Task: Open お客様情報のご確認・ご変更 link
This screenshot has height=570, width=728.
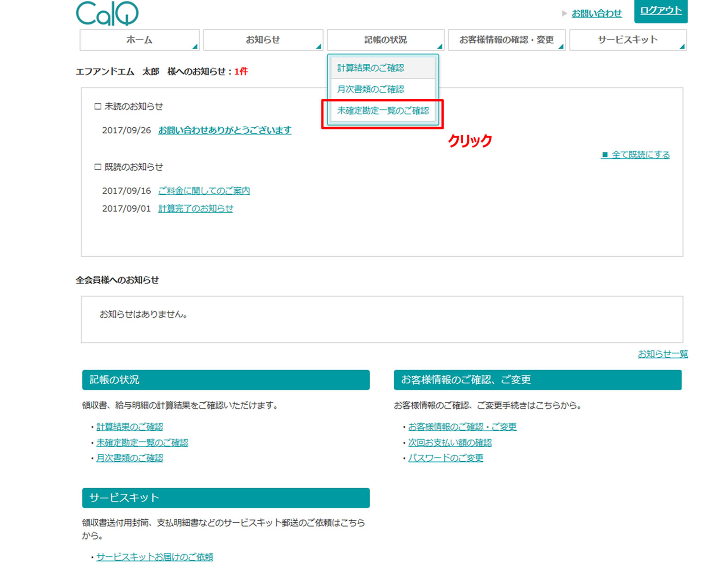Action: pyautogui.click(x=462, y=427)
